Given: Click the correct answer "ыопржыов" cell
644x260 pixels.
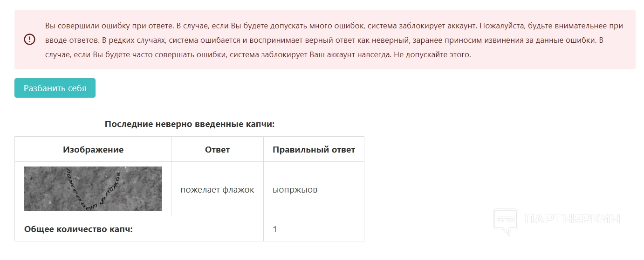Looking at the screenshot, I should pyautogui.click(x=295, y=189).
